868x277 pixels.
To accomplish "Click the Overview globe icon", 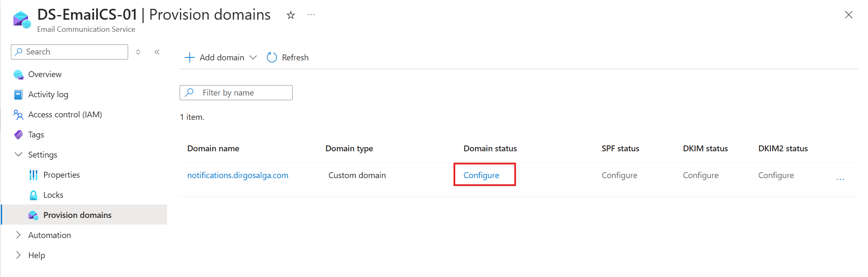I will (18, 75).
